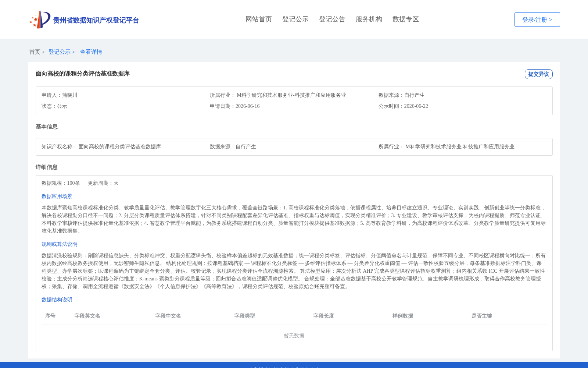Click the 数据来源：自行产生 text in the summary box
This screenshot has width=588, height=368.
(402, 95)
